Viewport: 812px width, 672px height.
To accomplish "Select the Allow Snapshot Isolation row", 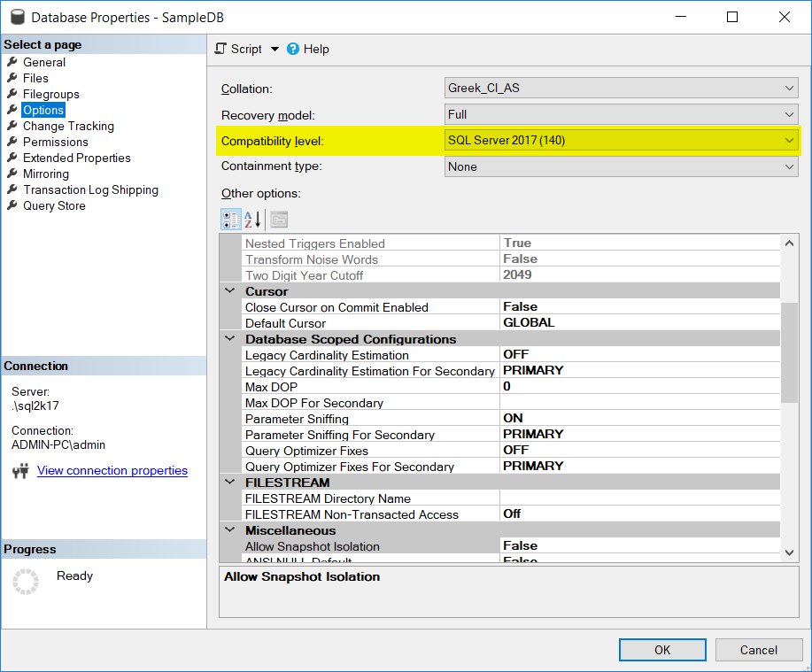I will [511, 545].
